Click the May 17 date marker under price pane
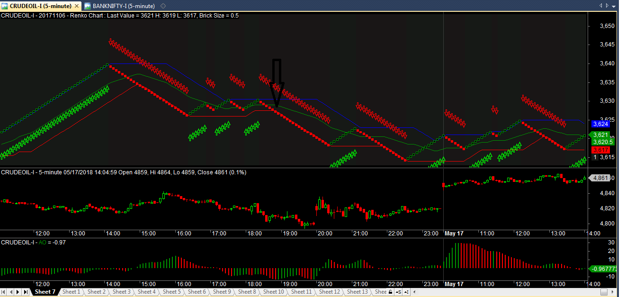 pos(454,233)
